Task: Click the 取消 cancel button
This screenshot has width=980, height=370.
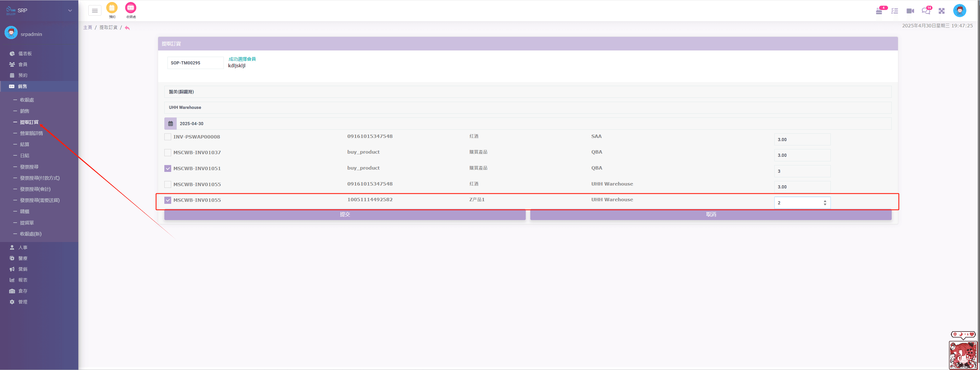Action: 711,214
